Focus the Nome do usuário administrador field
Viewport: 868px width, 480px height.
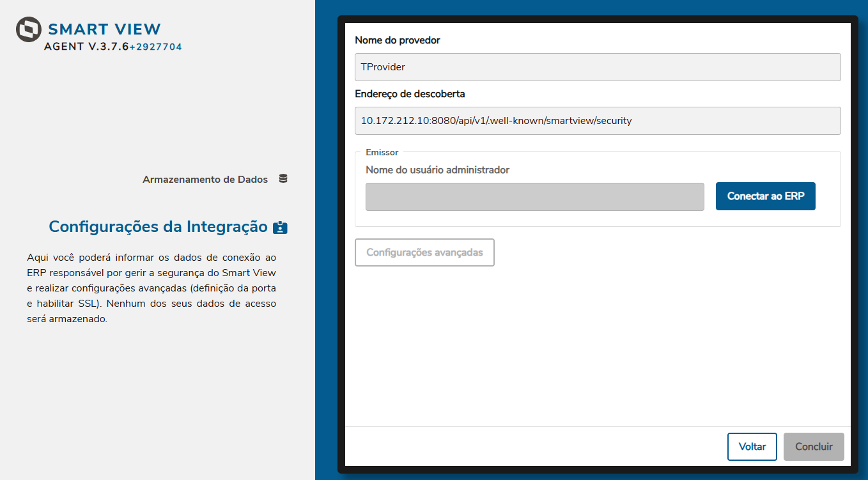pyautogui.click(x=535, y=197)
